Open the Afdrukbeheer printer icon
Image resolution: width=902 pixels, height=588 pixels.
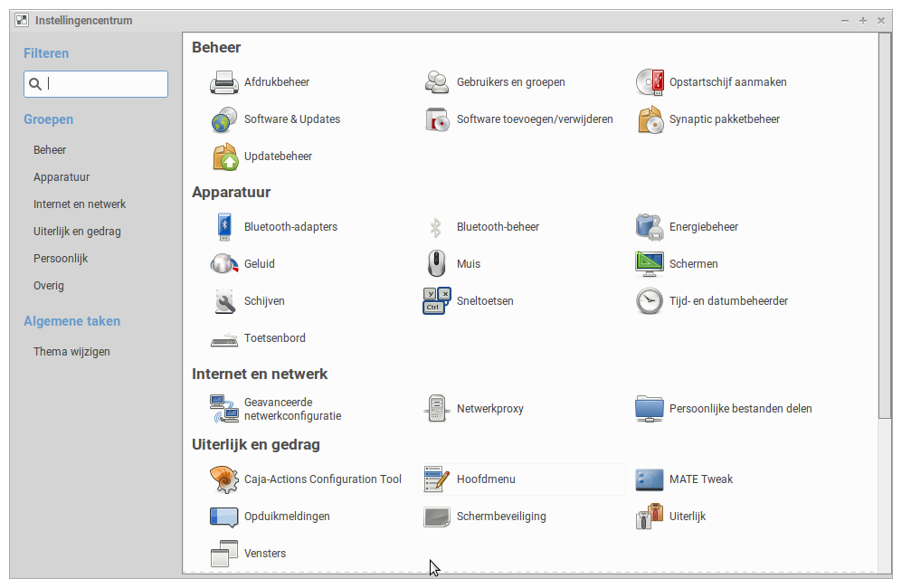pyautogui.click(x=223, y=82)
